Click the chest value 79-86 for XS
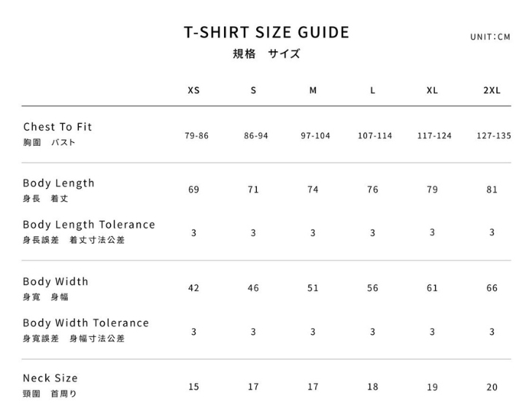532x415 pixels. point(196,136)
